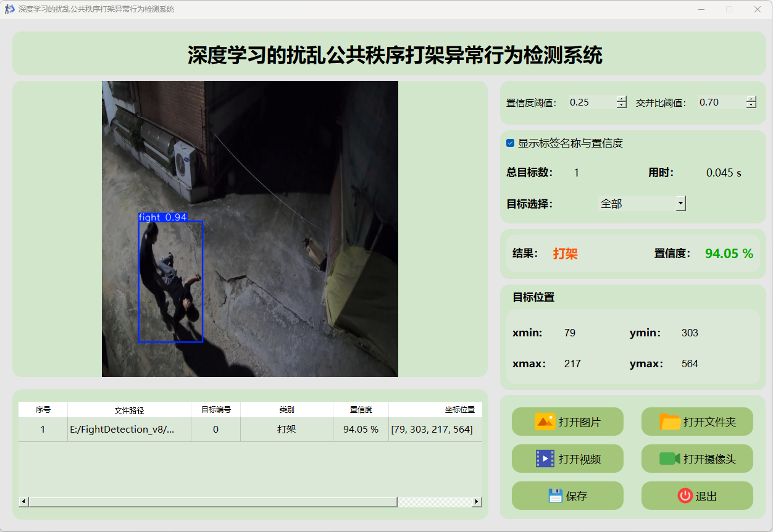Open the 目标选择 dropdown showing 全部
This screenshot has width=773, height=532.
pos(680,203)
